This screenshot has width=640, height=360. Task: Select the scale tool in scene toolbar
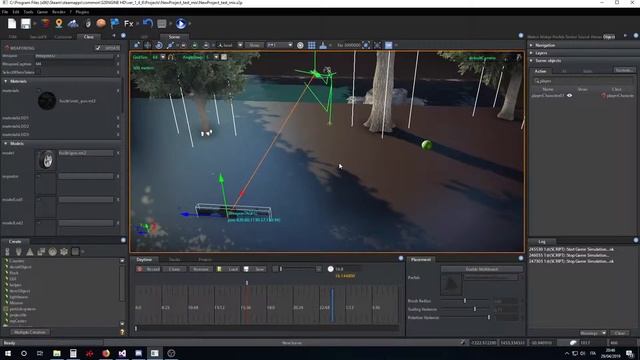(170, 45)
